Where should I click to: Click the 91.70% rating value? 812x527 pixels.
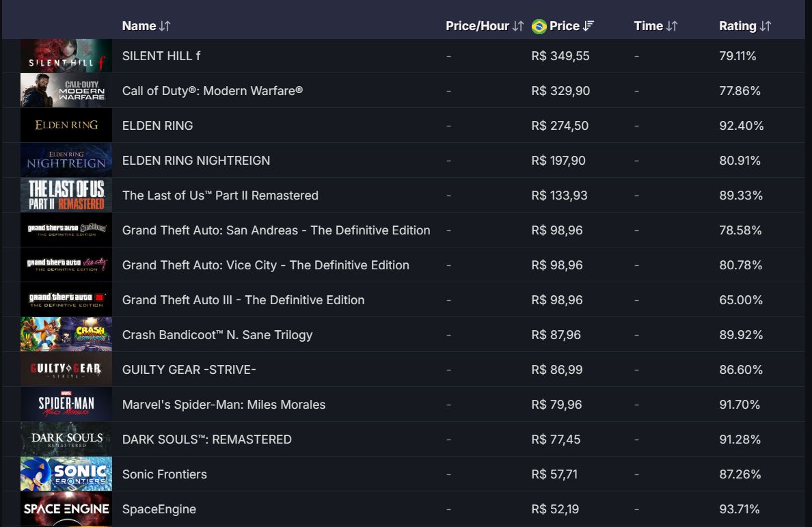(x=740, y=405)
